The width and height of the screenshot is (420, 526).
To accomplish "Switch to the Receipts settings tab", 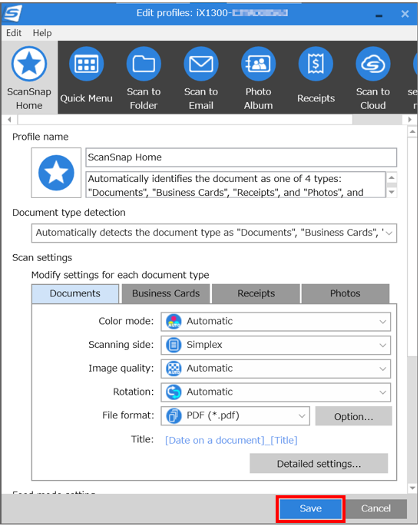I will click(256, 293).
